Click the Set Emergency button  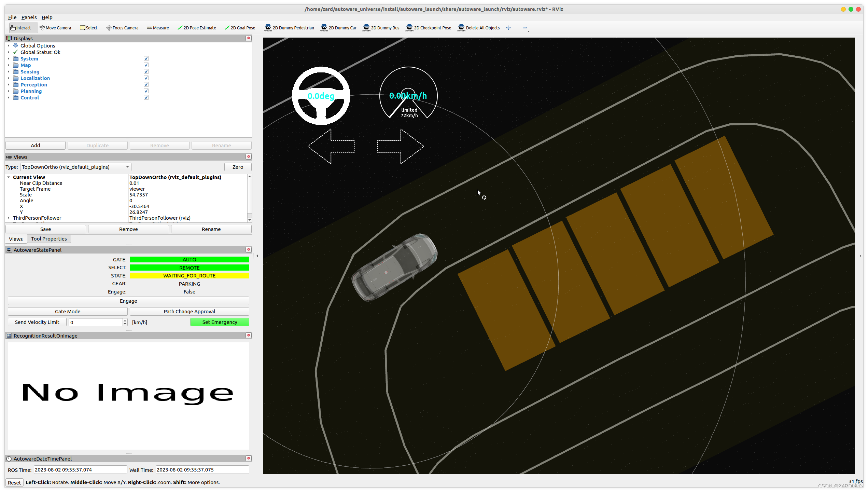220,322
